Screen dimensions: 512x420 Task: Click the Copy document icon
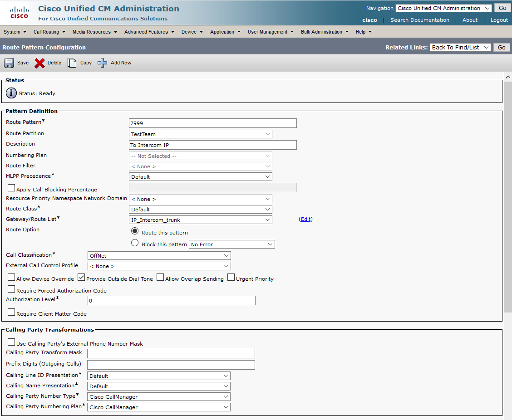tap(72, 63)
